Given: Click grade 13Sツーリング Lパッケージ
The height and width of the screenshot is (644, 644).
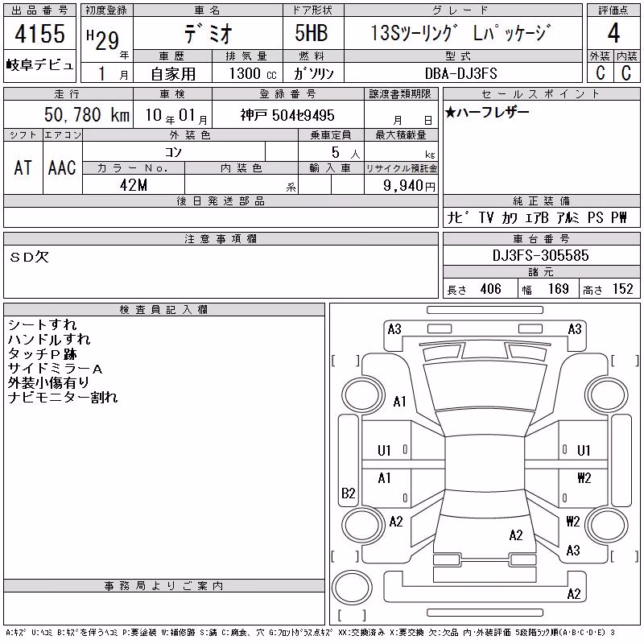Looking at the screenshot, I should click(460, 33).
